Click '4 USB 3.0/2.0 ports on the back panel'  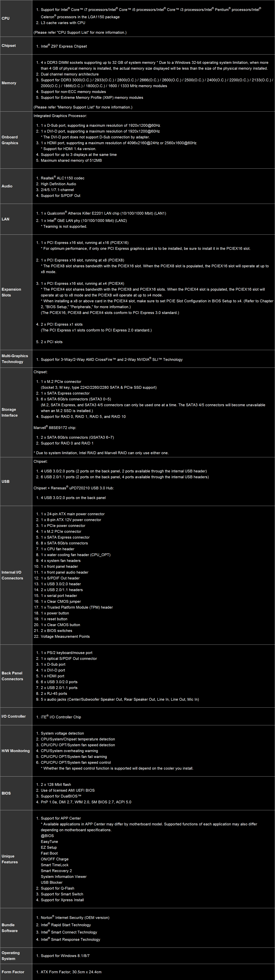[x=73, y=498]
